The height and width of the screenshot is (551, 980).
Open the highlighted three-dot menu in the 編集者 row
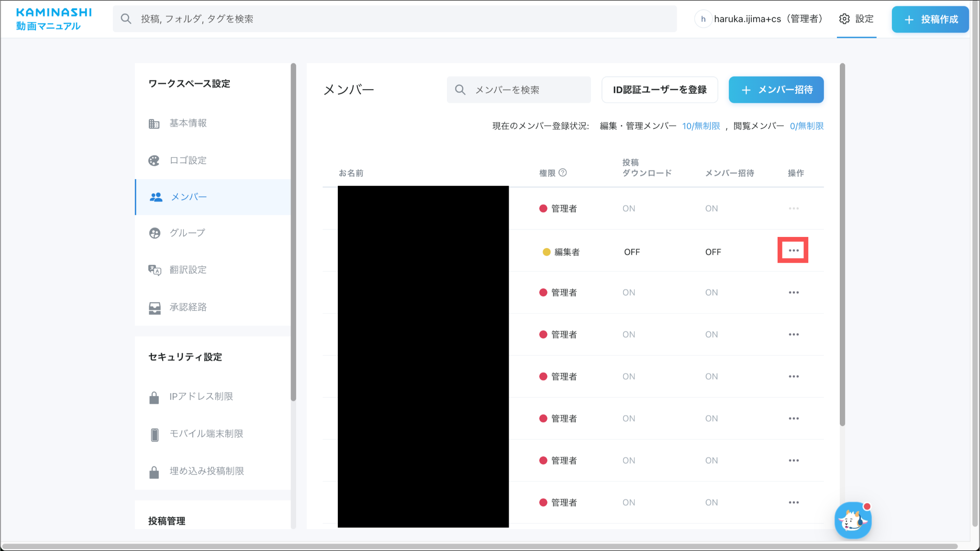click(x=793, y=250)
